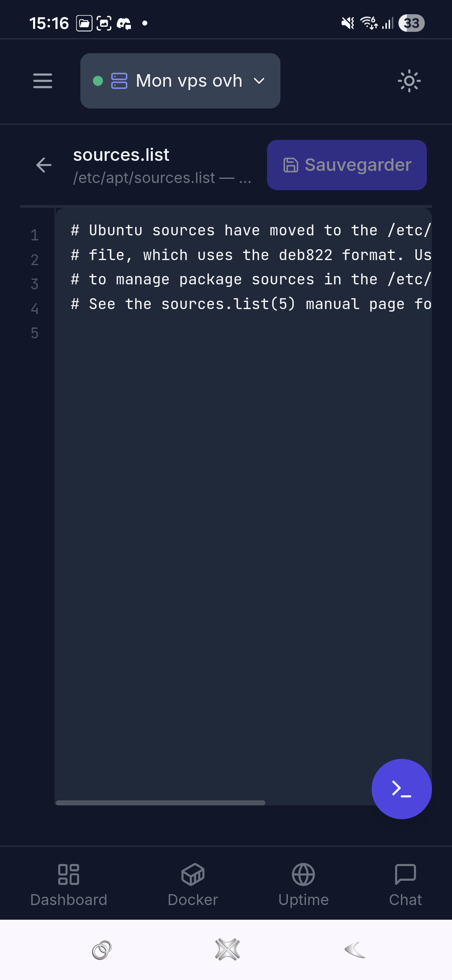This screenshot has height=980, width=452.
Task: Open the floating terminal button
Action: [401, 789]
